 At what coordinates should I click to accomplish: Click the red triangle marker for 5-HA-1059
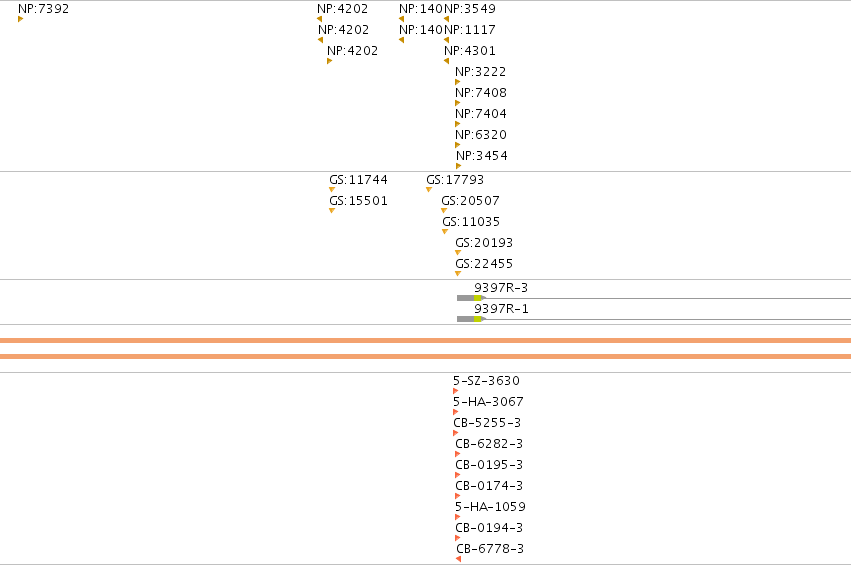pos(458,517)
